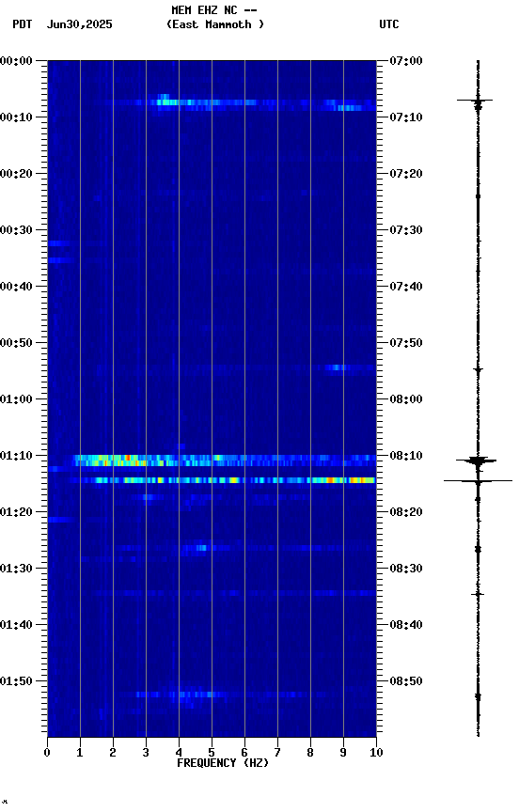Click the frequency axis tick label '0'

coord(47,753)
